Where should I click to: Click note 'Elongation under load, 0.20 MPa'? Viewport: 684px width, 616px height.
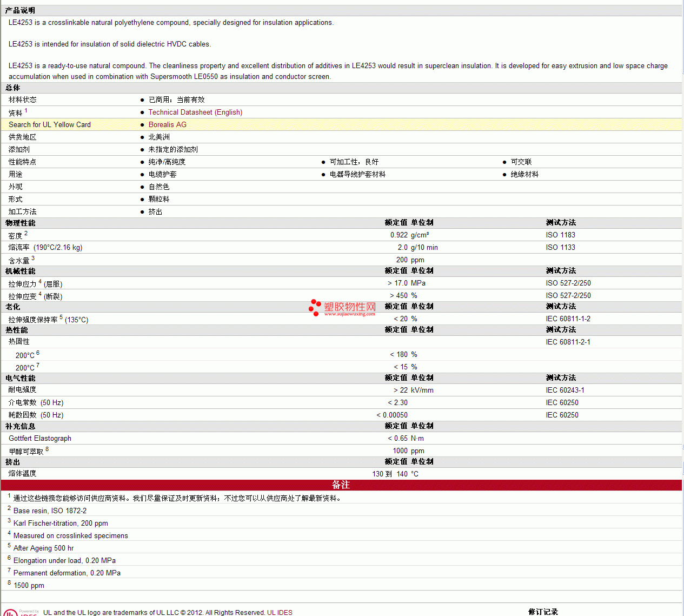64,561
